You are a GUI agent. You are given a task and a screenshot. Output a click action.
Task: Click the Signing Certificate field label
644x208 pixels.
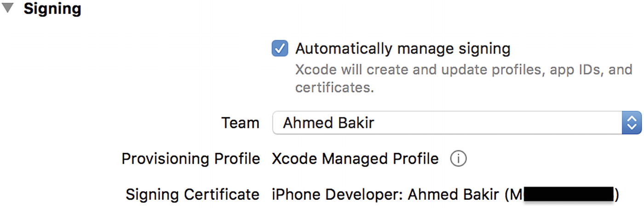pos(192,194)
